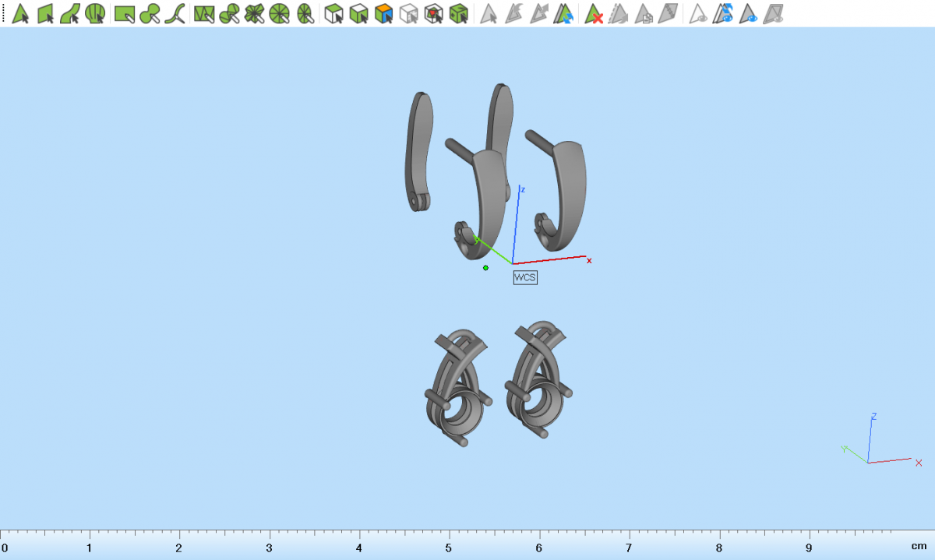
Task: Click the toolbar drag handle at far left
Action: tap(4, 13)
